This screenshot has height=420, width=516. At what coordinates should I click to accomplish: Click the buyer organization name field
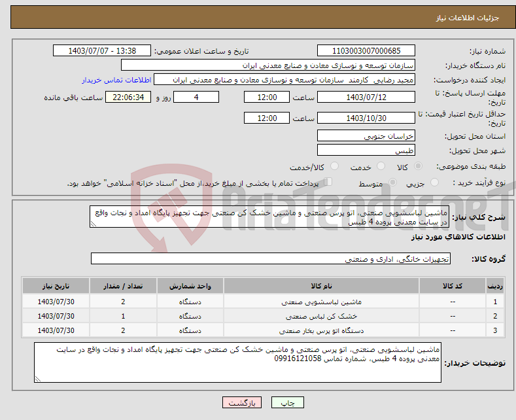pyautogui.click(x=268, y=65)
